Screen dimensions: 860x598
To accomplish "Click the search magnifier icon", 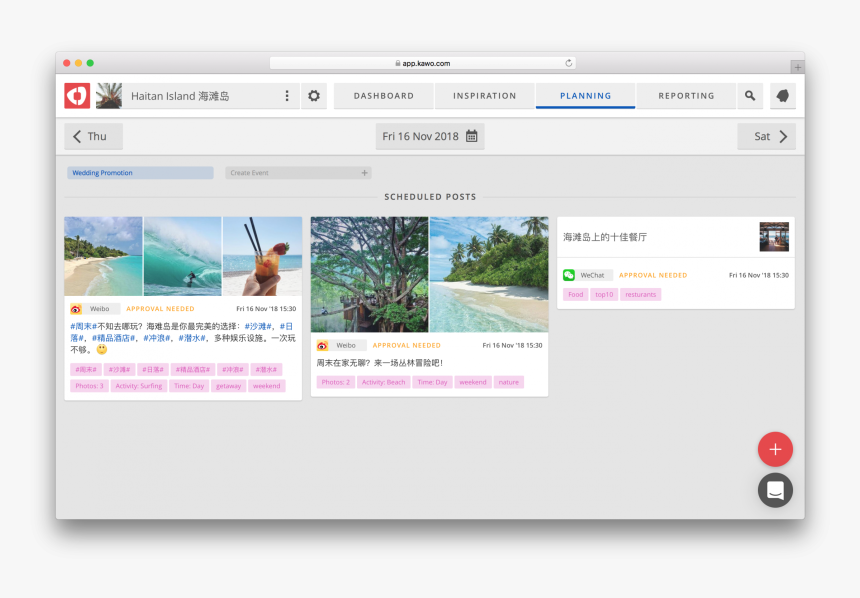I will click(x=750, y=96).
